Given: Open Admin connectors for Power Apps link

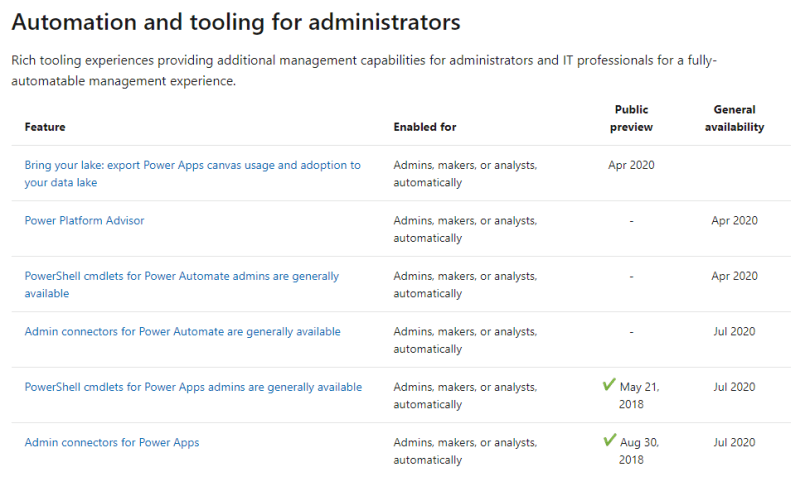Looking at the screenshot, I should click(x=112, y=443).
